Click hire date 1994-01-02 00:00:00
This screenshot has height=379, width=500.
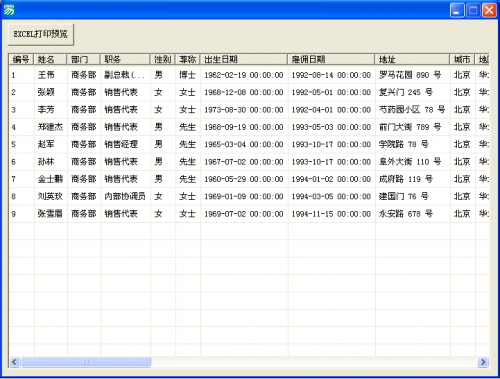pyautogui.click(x=332, y=179)
